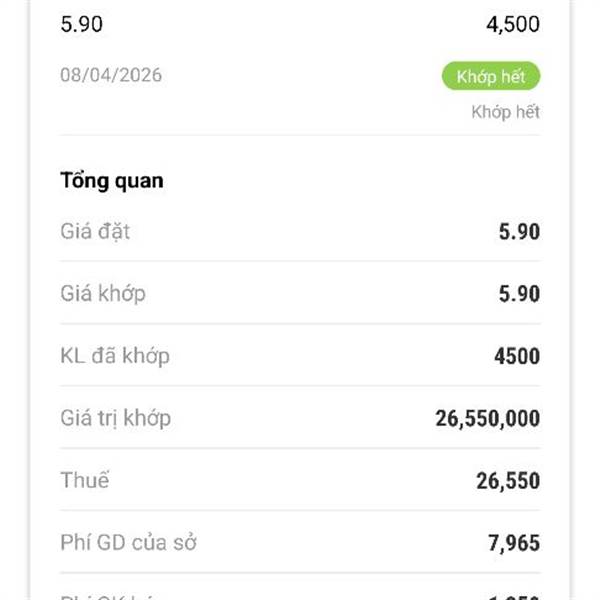This screenshot has width=600, height=600.
Task: Select the "KL đã khớp" row label
Action: (x=115, y=356)
